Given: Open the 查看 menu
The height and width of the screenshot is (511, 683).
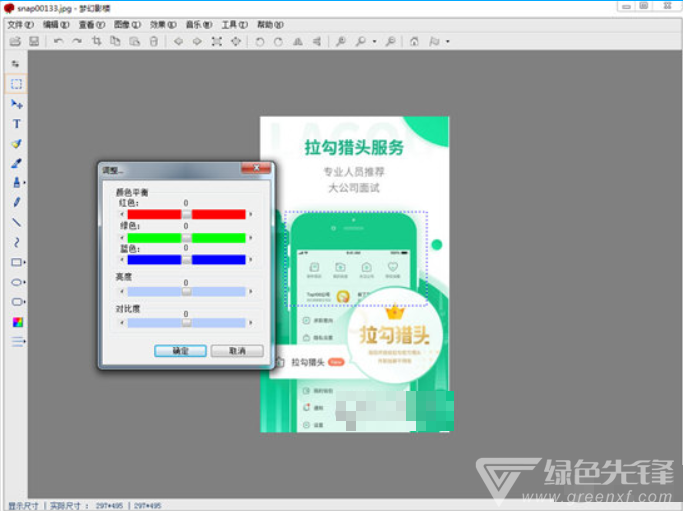Looking at the screenshot, I should pos(91,25).
